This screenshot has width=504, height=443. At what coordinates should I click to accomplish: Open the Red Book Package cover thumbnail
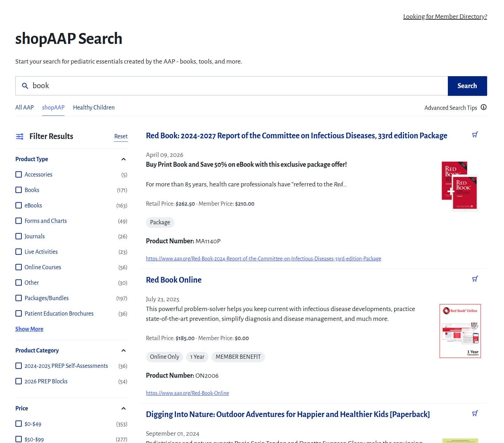pos(460,186)
